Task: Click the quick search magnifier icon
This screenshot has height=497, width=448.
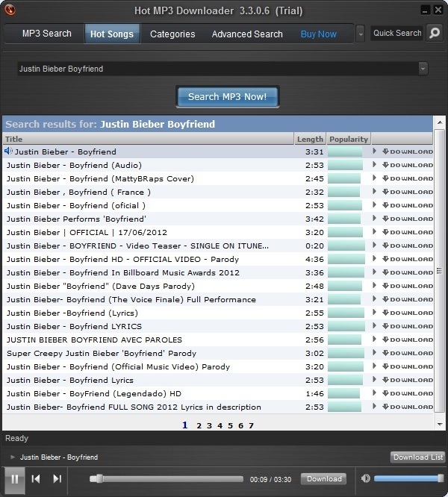Action: [435, 33]
